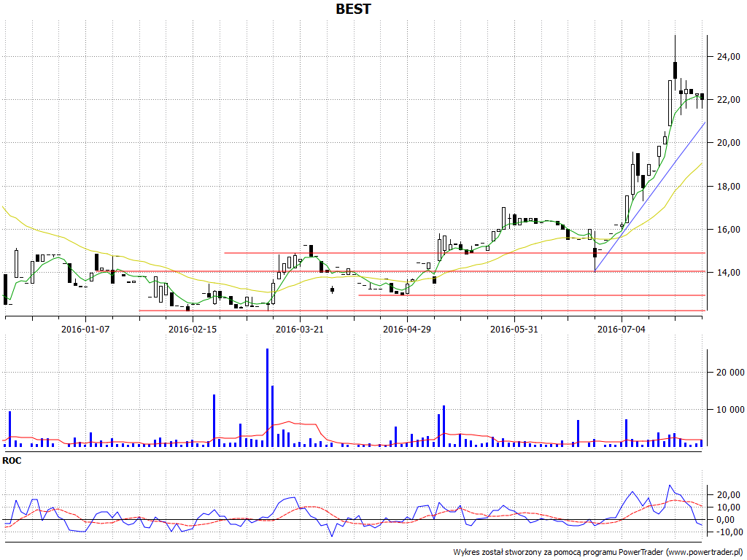Image resolution: width=747 pixels, height=560 pixels.
Task: Click the 2016-01-07 date label
Action: pos(85,329)
